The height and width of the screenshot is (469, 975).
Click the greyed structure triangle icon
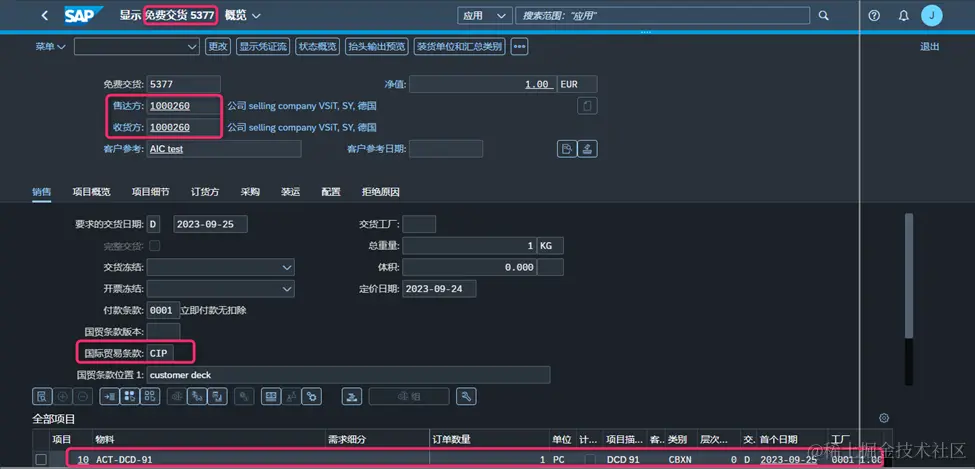coord(290,396)
